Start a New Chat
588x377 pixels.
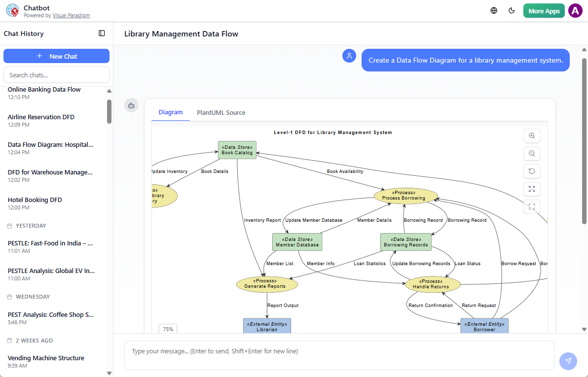pyautogui.click(x=56, y=56)
